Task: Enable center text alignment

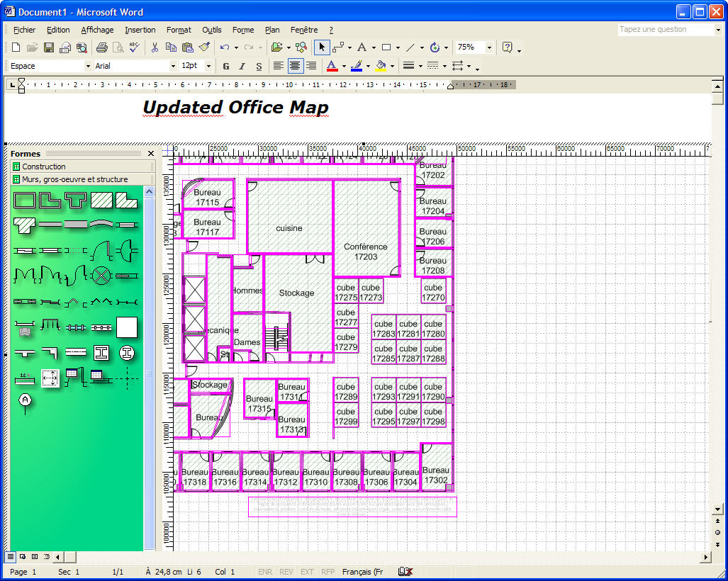Action: (x=295, y=66)
